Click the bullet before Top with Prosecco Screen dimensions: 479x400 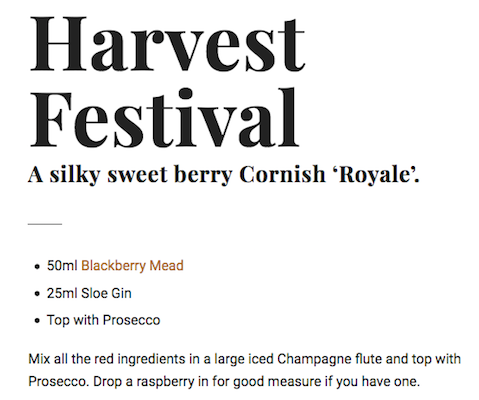click(37, 321)
